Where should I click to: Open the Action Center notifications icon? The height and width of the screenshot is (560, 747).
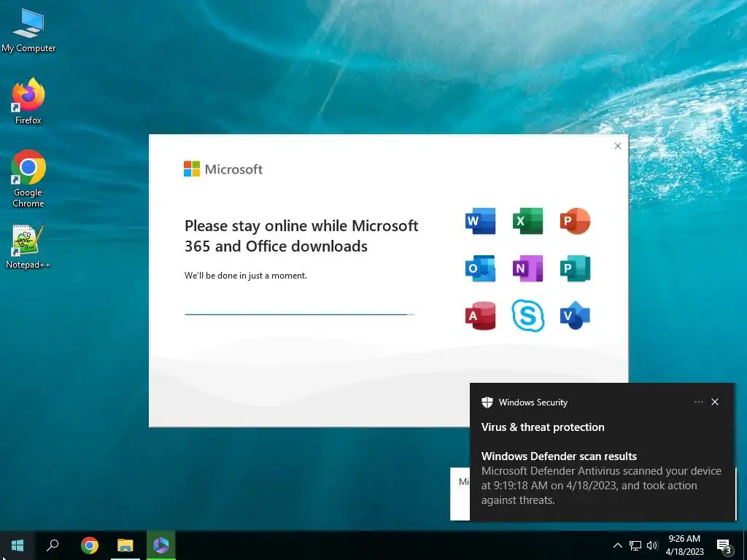(x=724, y=546)
